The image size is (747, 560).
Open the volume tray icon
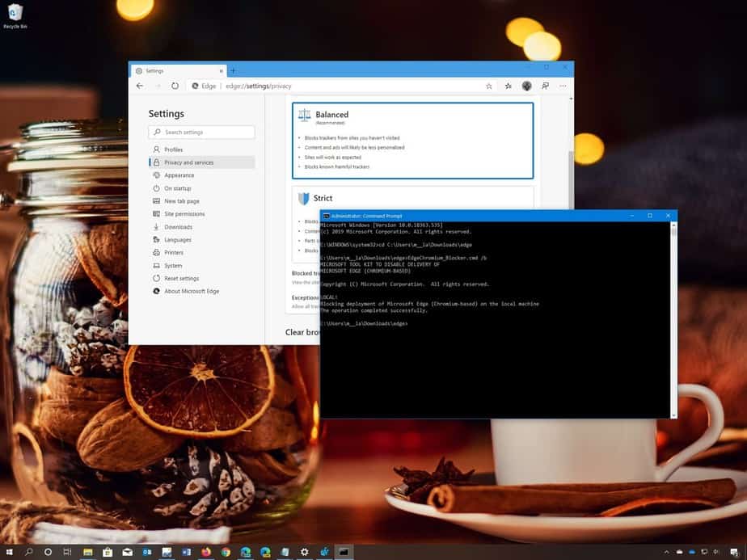(x=716, y=553)
